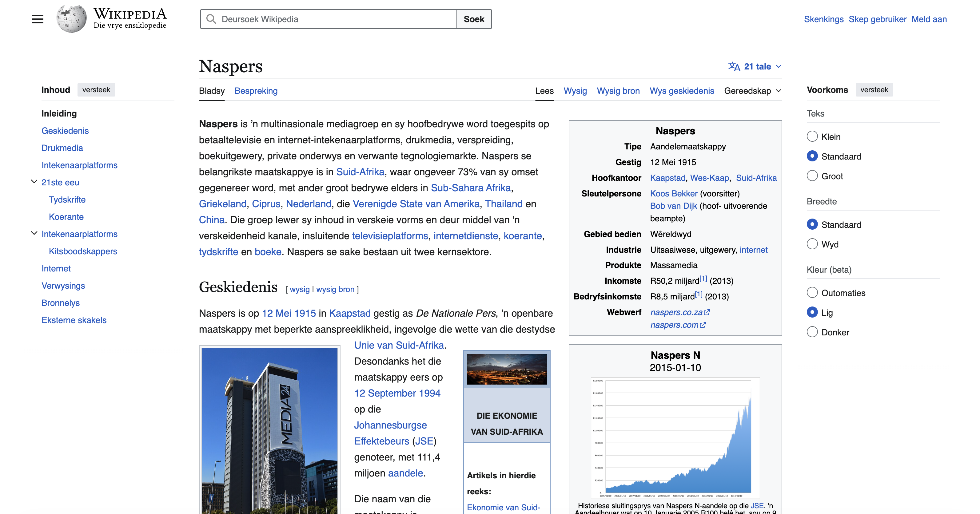Open the Ekonomie van Suid- series link
This screenshot has width=980, height=514.
503,508
